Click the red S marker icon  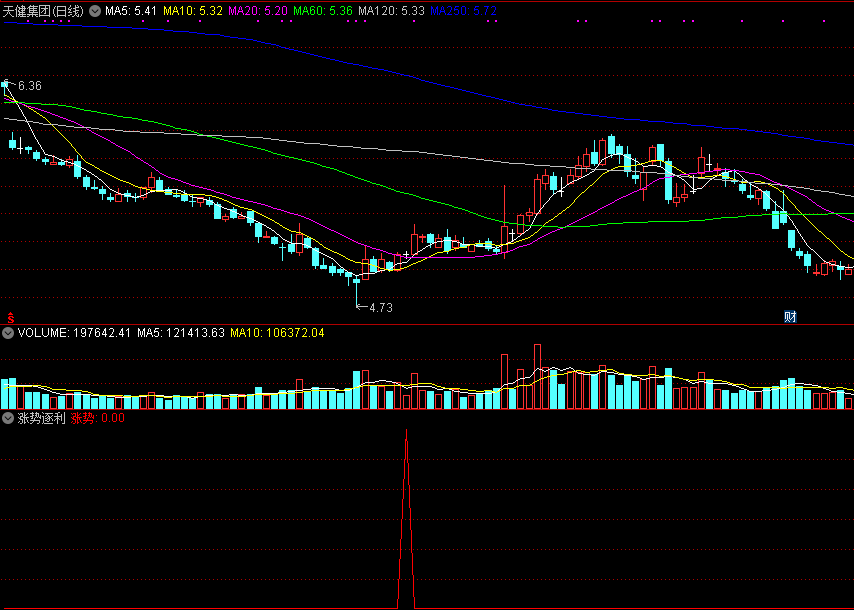(10, 317)
